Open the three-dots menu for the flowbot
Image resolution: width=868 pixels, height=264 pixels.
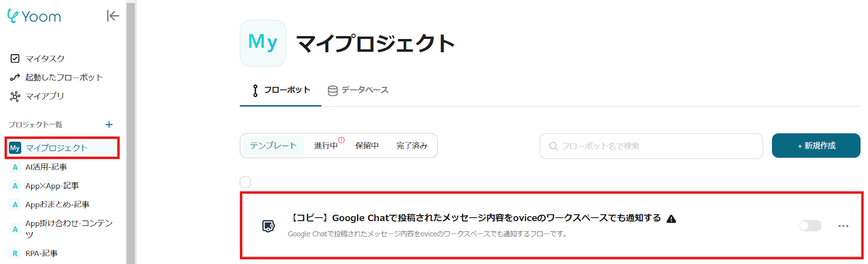pyautogui.click(x=843, y=226)
